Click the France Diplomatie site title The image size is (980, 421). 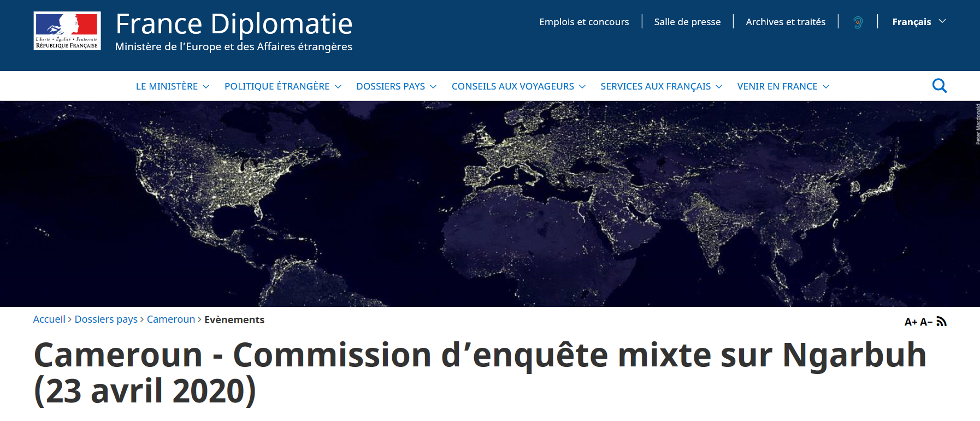[234, 25]
